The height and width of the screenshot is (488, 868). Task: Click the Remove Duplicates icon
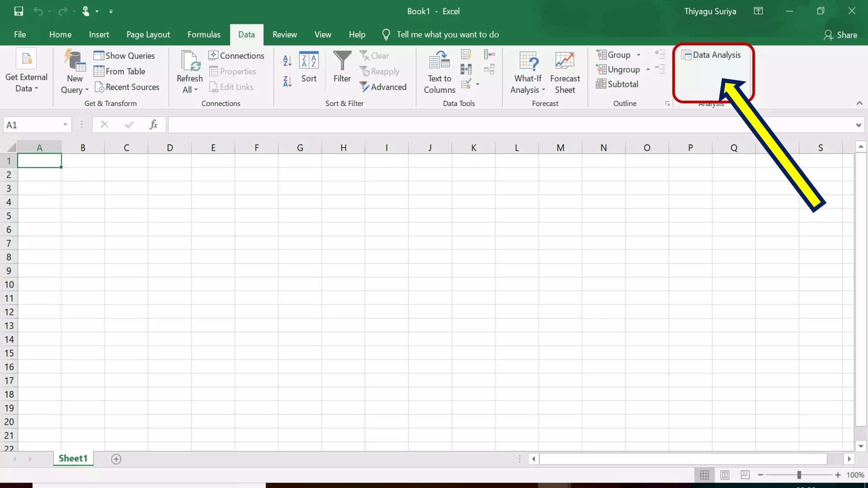click(x=466, y=69)
